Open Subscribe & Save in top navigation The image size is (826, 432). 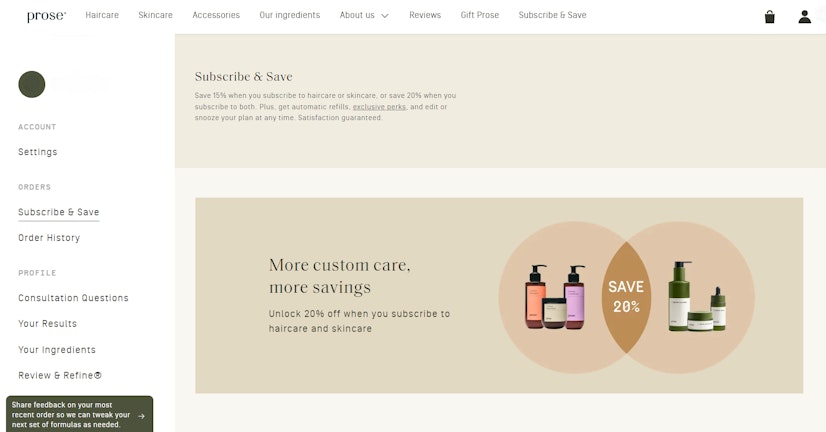(553, 15)
